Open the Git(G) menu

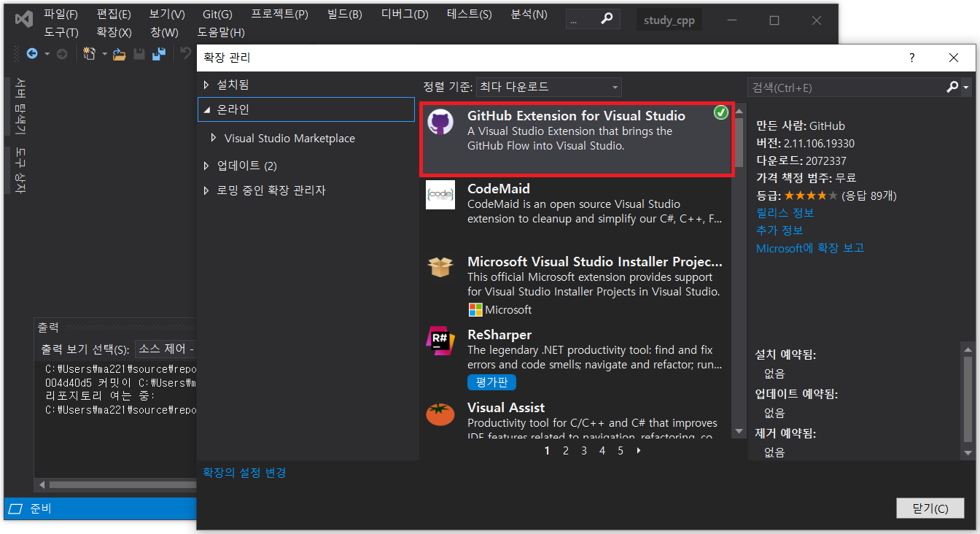click(x=217, y=14)
